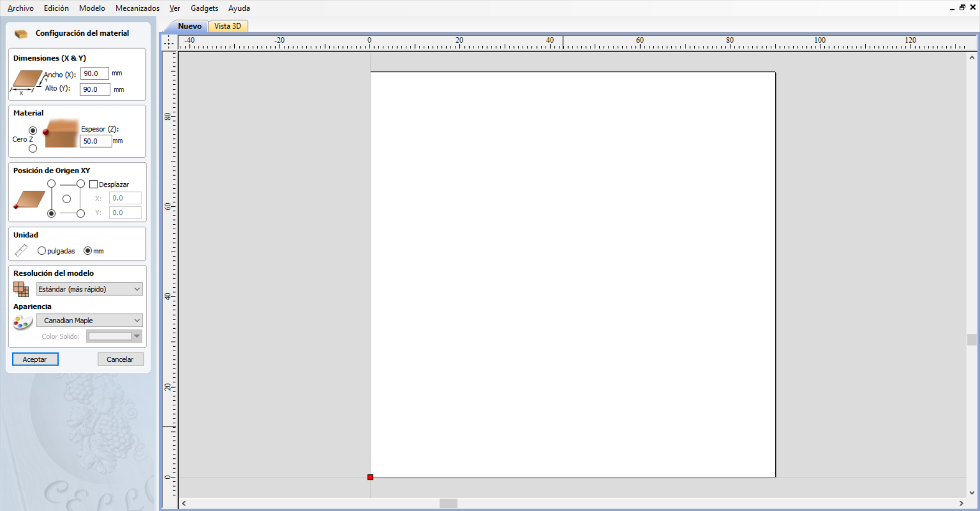
Task: Click the Desplazar X offset field
Action: click(x=125, y=198)
